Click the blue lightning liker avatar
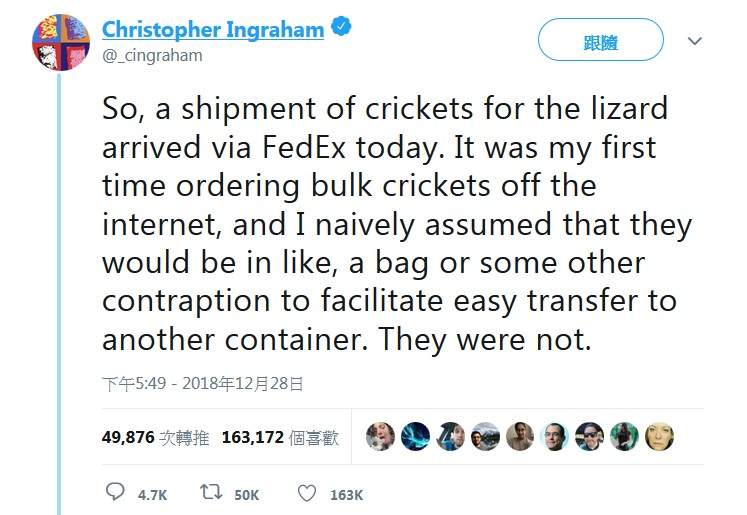The image size is (747, 515). pyautogui.click(x=415, y=436)
